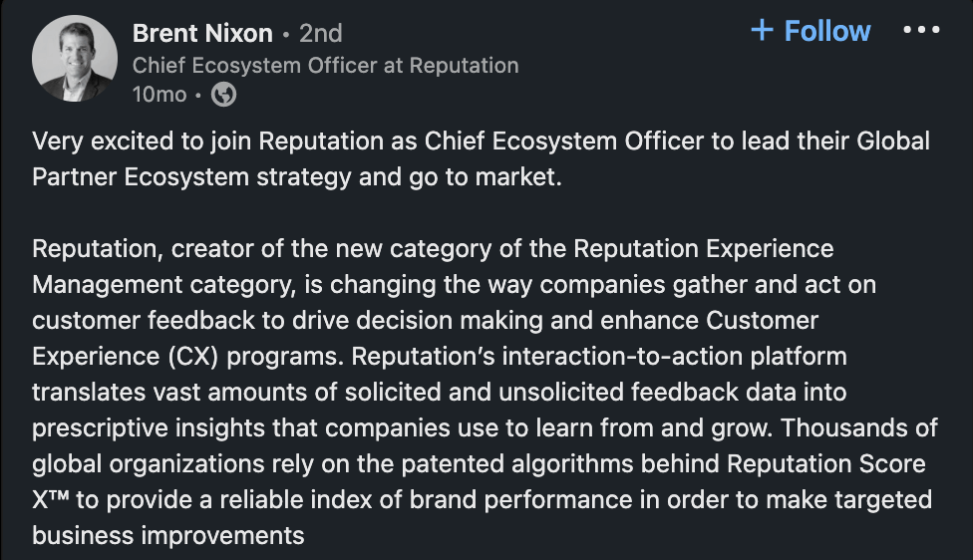Select the Chief Ecosystem Officer at Reputation headline
Image resolution: width=973 pixels, height=560 pixels.
(325, 65)
